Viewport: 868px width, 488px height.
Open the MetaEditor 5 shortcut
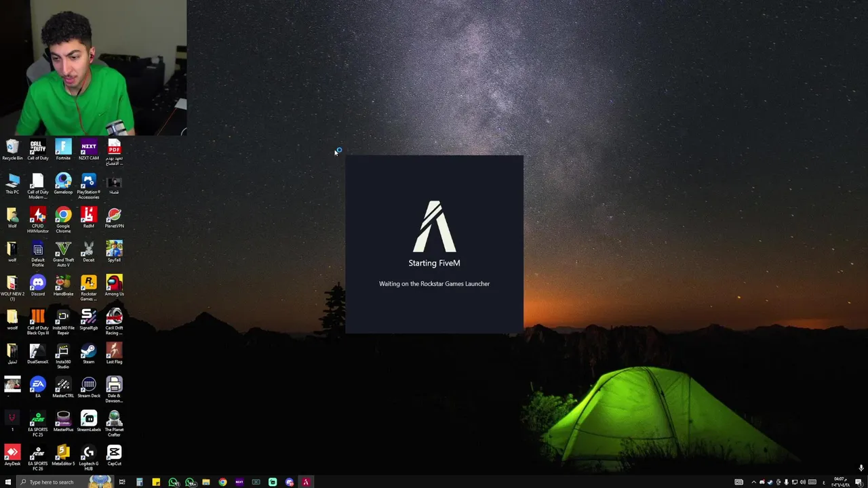tap(63, 455)
